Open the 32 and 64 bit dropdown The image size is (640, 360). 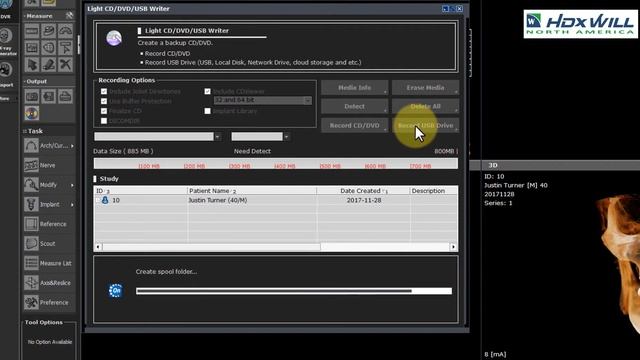[263, 100]
